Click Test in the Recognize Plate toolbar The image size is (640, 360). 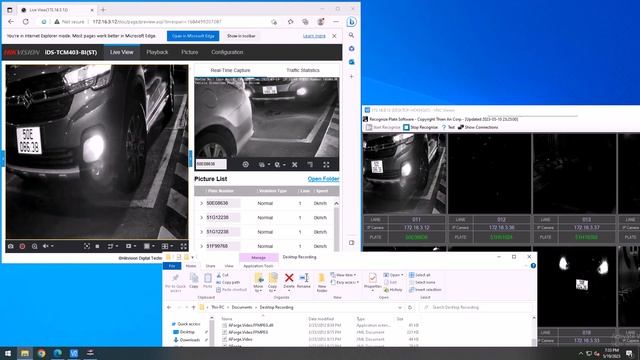tap(448, 127)
